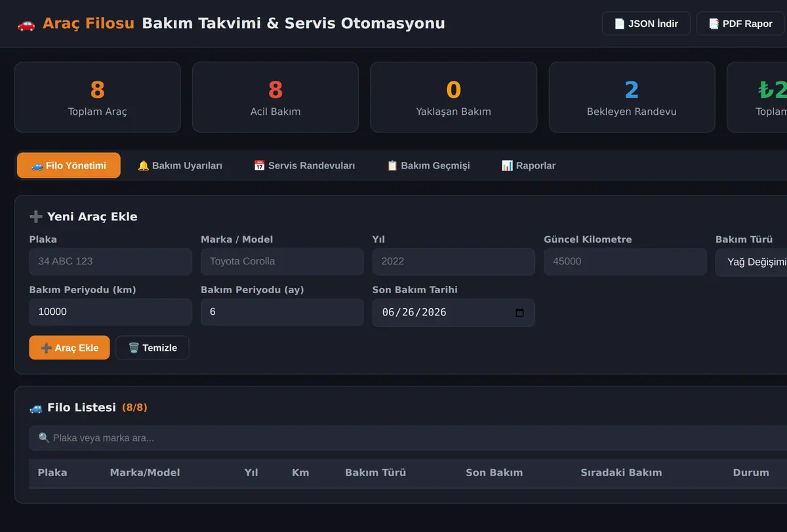Click the Araç Ekle button
Image resolution: width=787 pixels, height=532 pixels.
[70, 348]
